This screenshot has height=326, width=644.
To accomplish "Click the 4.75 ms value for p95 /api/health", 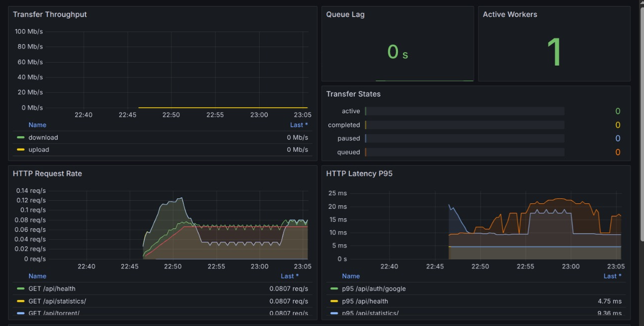I will click(x=609, y=301).
